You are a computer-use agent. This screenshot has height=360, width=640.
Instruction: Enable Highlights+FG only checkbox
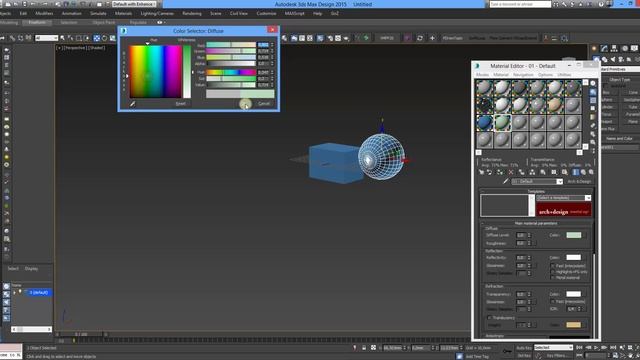click(553, 272)
